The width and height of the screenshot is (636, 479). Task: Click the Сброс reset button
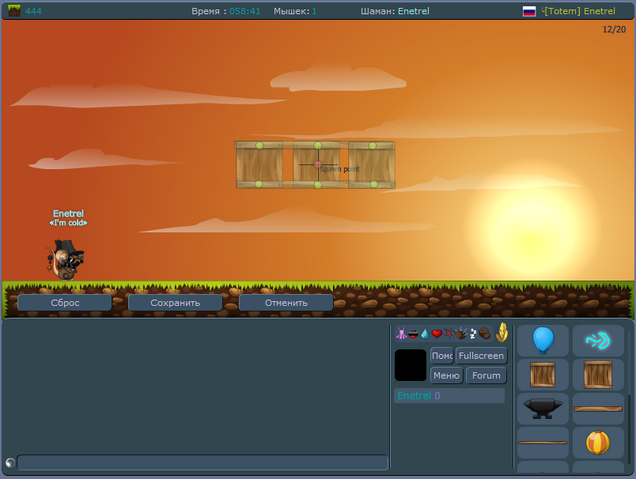click(x=64, y=303)
